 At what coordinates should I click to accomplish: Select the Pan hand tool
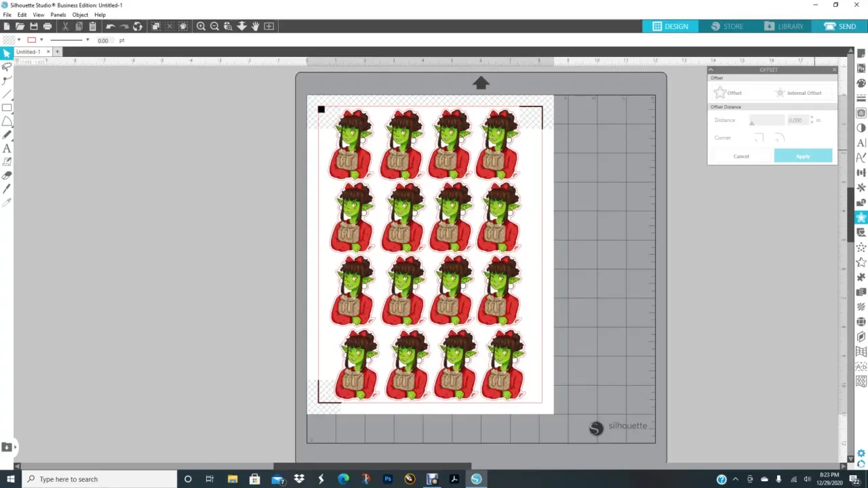point(255,26)
